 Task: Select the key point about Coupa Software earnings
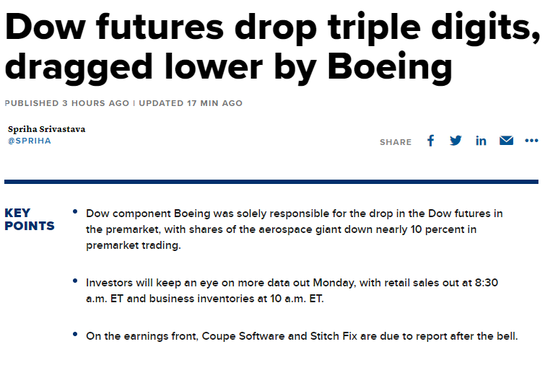pos(302,336)
